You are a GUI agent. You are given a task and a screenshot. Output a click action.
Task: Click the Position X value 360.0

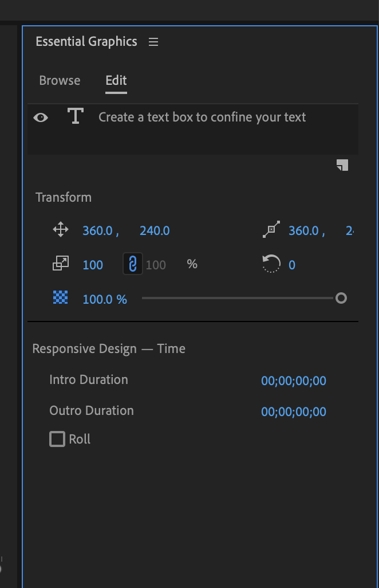pos(97,231)
